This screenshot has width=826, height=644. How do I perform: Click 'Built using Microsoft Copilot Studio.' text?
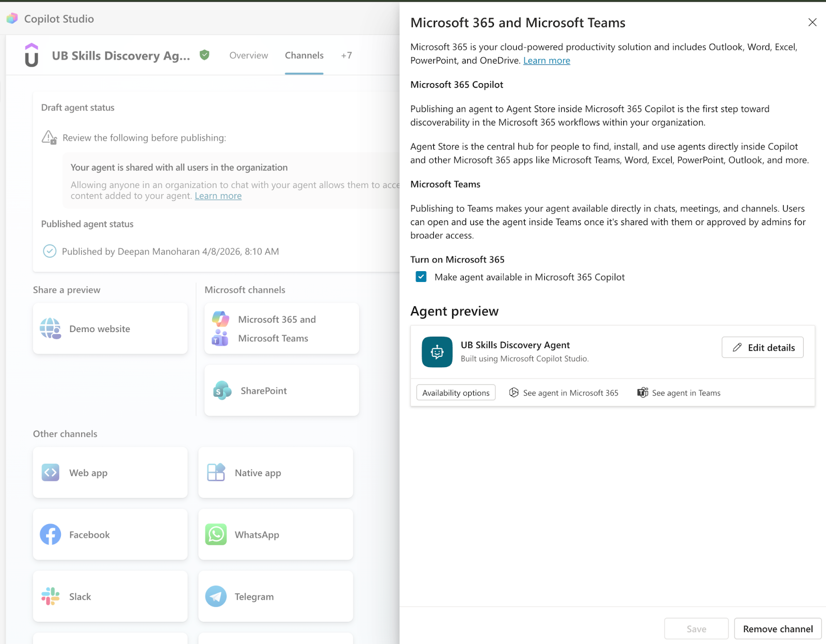click(x=525, y=358)
